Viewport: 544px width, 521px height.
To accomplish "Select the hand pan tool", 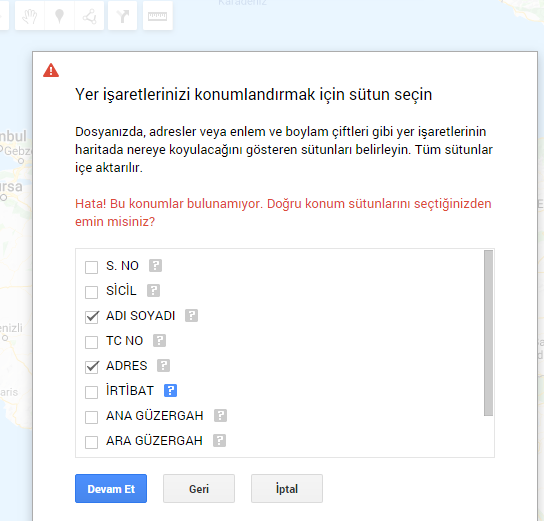I will 30,16.
